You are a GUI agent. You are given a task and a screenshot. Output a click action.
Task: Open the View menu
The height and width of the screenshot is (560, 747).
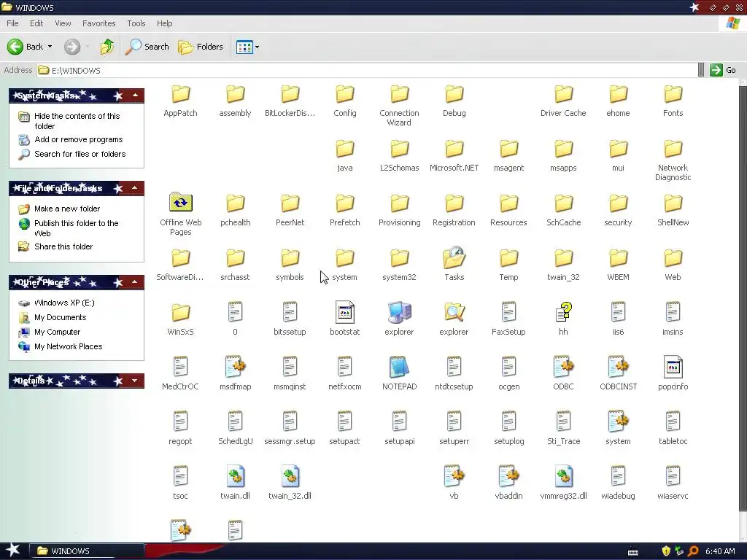[63, 23]
